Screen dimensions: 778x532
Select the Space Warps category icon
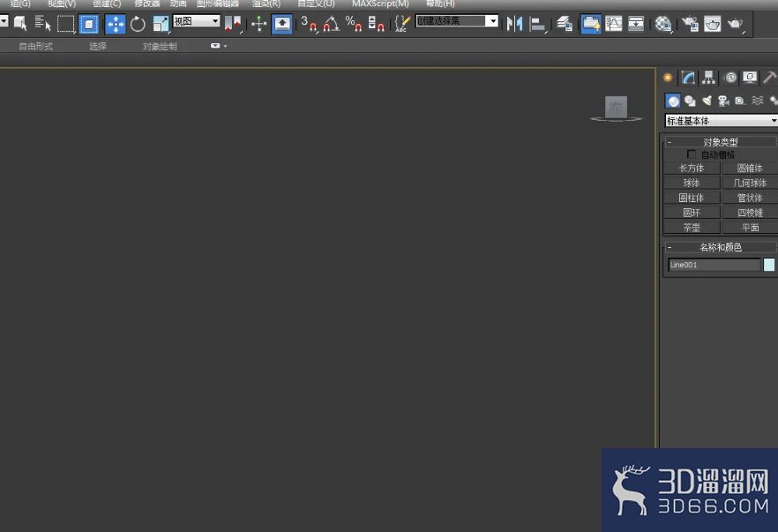click(757, 101)
